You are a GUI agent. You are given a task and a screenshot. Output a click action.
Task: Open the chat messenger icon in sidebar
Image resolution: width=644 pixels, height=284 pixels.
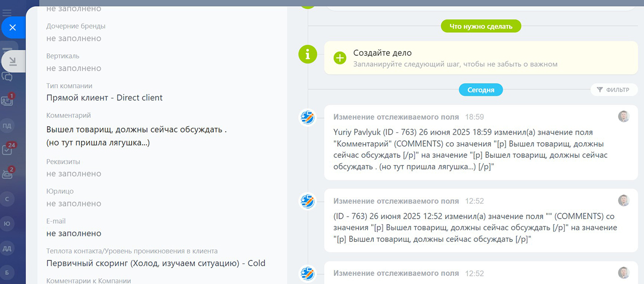tap(7, 77)
